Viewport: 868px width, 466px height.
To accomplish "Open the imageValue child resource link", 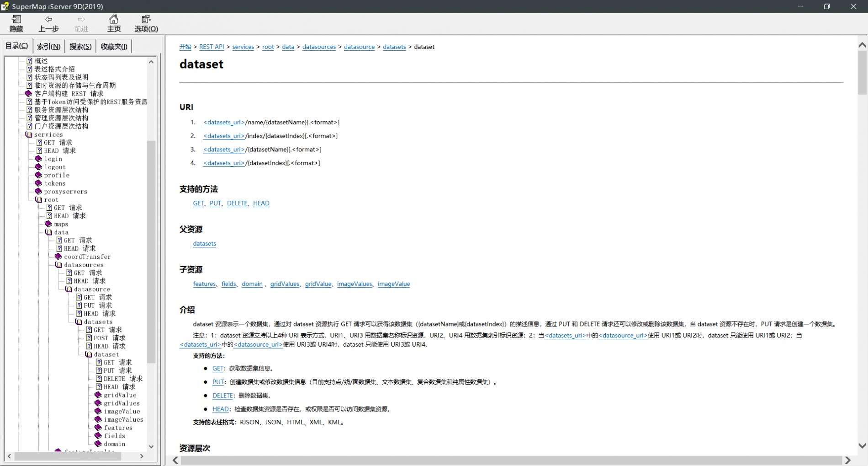I will (394, 284).
